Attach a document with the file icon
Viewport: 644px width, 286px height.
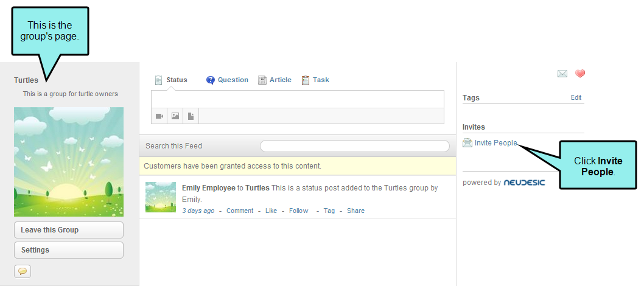191,116
